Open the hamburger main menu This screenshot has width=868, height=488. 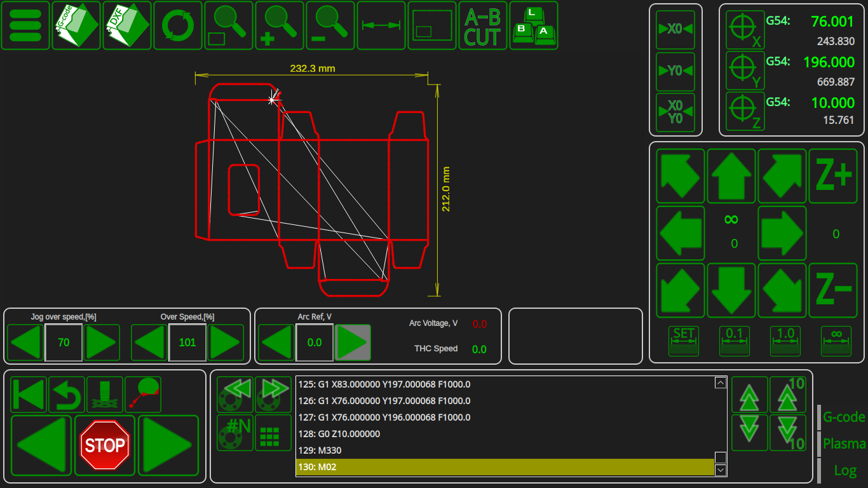pos(25,25)
